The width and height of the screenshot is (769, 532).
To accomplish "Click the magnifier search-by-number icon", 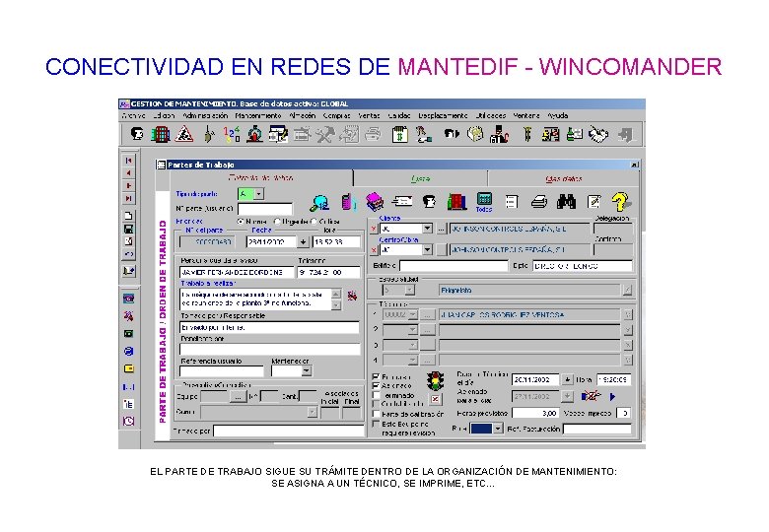I will [319, 202].
